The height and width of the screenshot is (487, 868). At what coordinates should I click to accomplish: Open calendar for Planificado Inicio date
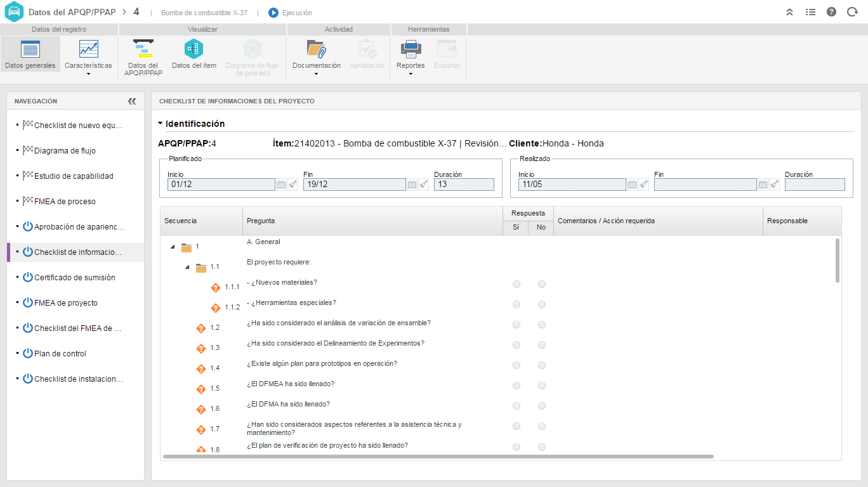[x=282, y=185]
